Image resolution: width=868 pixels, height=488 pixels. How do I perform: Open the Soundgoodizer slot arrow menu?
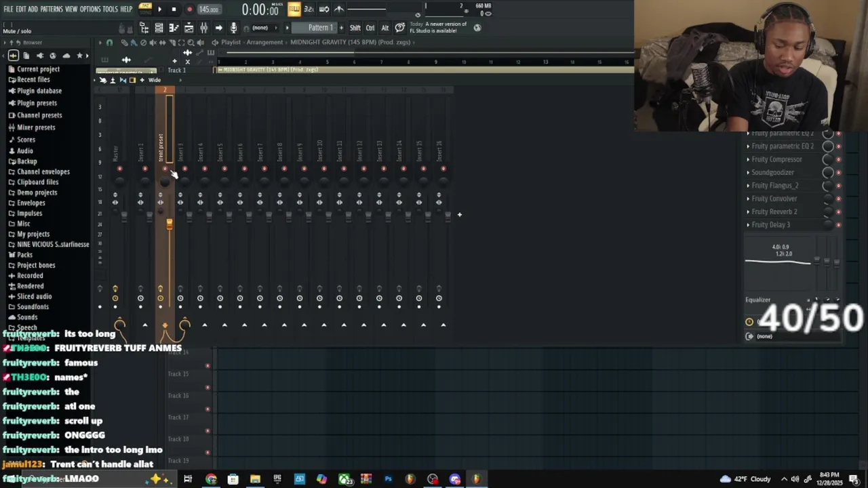click(x=748, y=172)
